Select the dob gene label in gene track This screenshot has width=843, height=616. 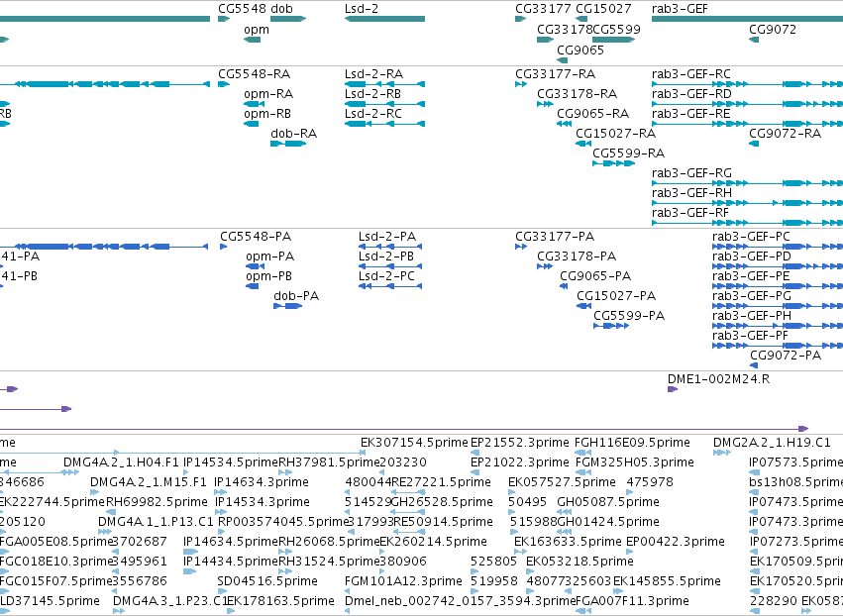click(x=281, y=9)
